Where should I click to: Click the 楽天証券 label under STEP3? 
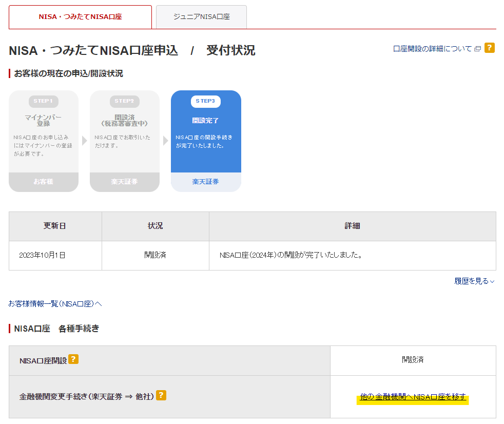pos(206,182)
